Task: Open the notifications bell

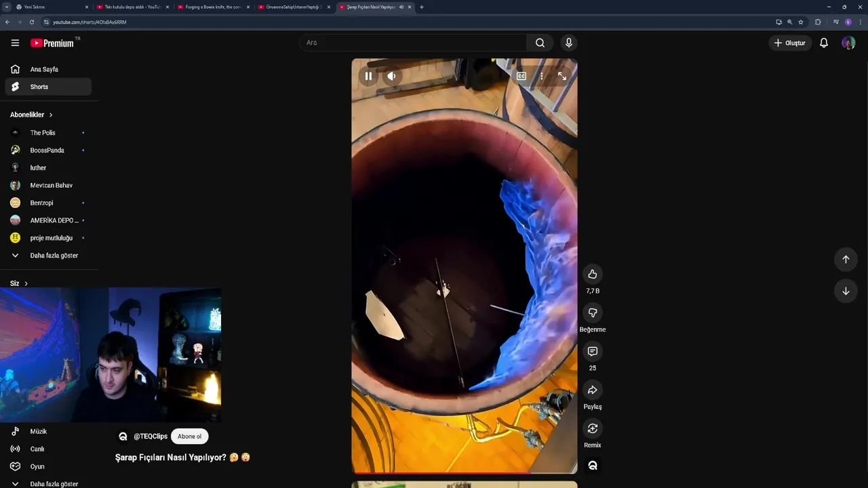Action: coord(824,43)
